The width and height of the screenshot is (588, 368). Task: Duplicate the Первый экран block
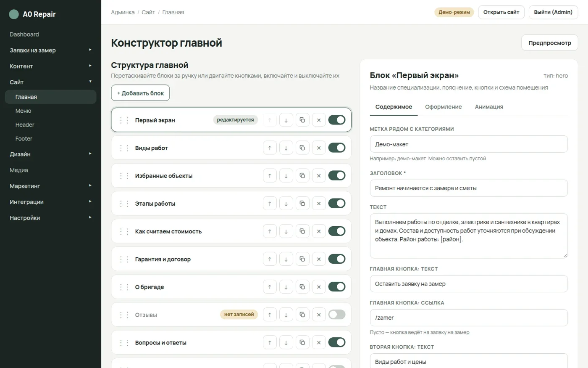pos(302,120)
